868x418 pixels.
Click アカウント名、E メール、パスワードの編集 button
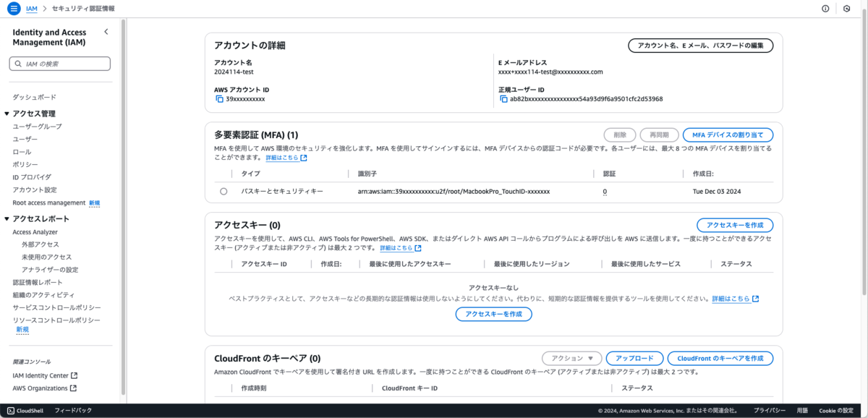(x=700, y=46)
